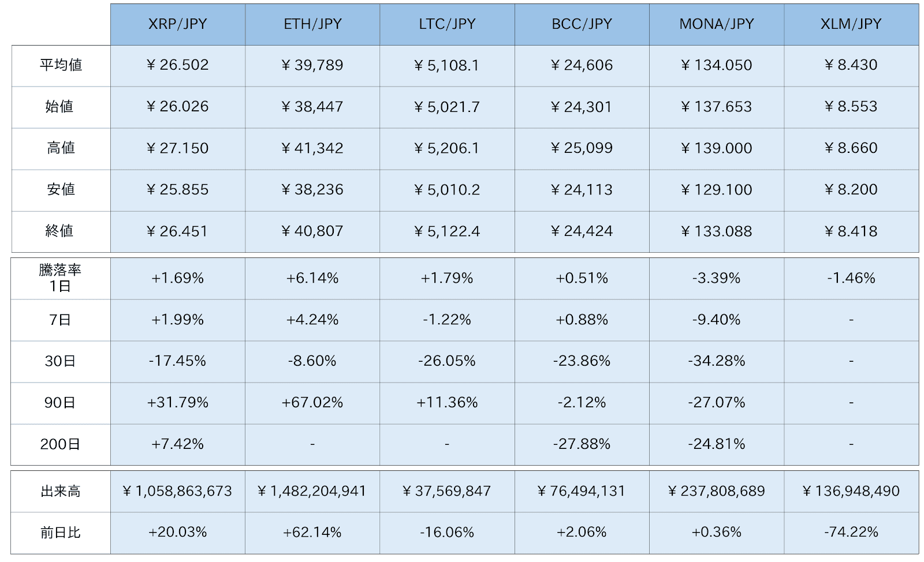Viewport: 924px width, 562px height.
Task: Select the ETH/JPY column header
Action: pos(312,24)
